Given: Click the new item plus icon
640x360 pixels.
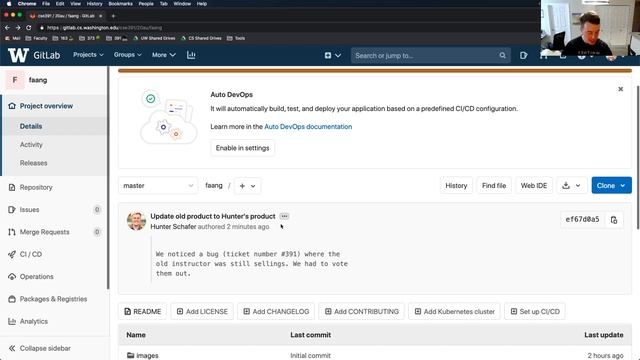Looking at the screenshot, I should point(328,55).
